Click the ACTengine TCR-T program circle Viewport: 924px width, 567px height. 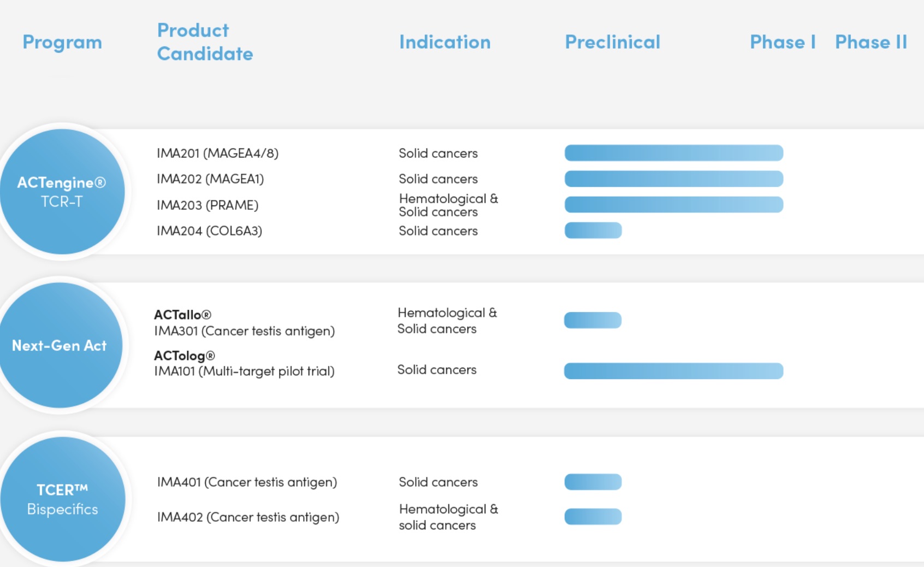point(62,192)
